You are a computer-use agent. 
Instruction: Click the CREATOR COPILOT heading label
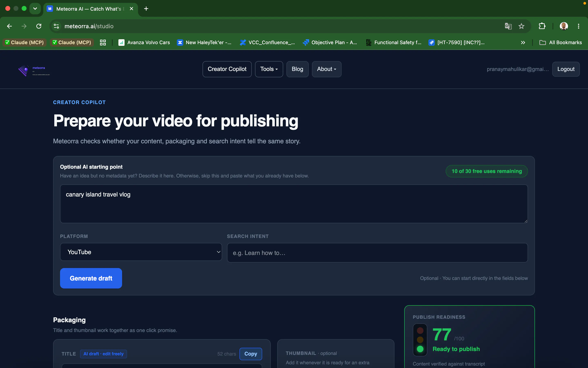coord(79,102)
